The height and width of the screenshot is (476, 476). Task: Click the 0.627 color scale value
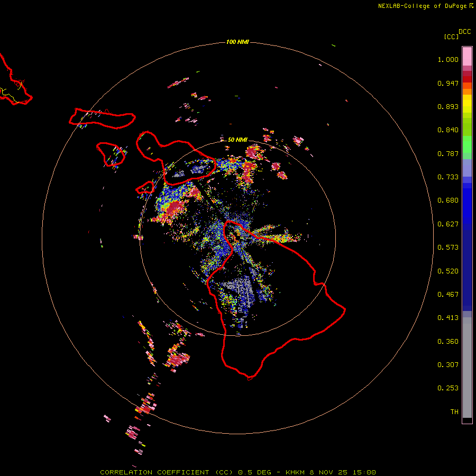(448, 224)
